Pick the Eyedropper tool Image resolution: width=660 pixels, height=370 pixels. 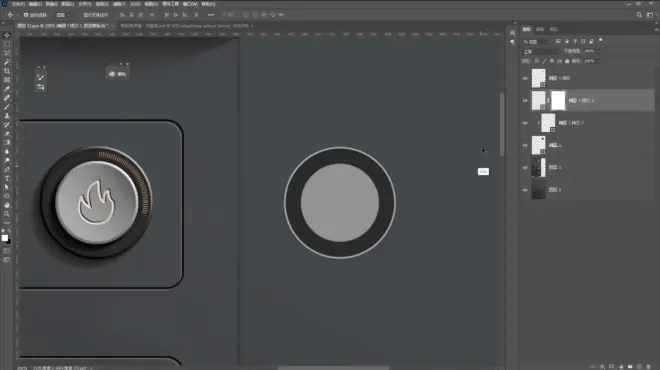pos(7,89)
